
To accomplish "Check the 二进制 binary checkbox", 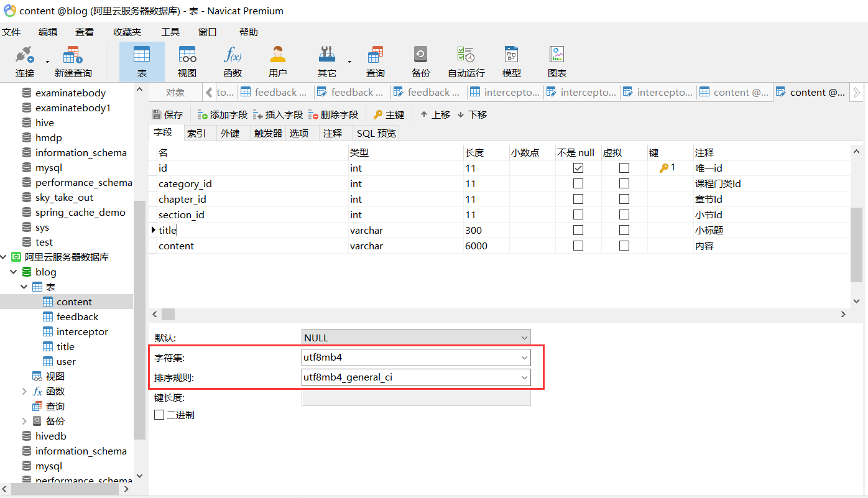I will [159, 415].
